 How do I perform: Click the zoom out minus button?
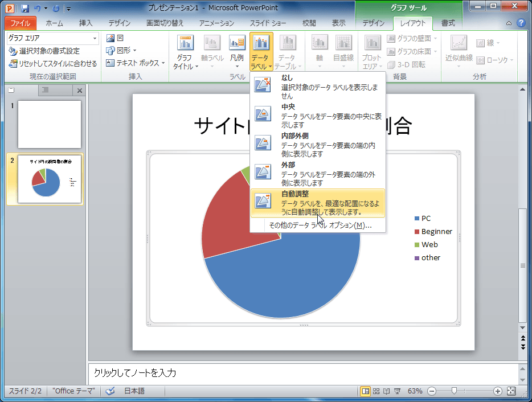(432, 391)
